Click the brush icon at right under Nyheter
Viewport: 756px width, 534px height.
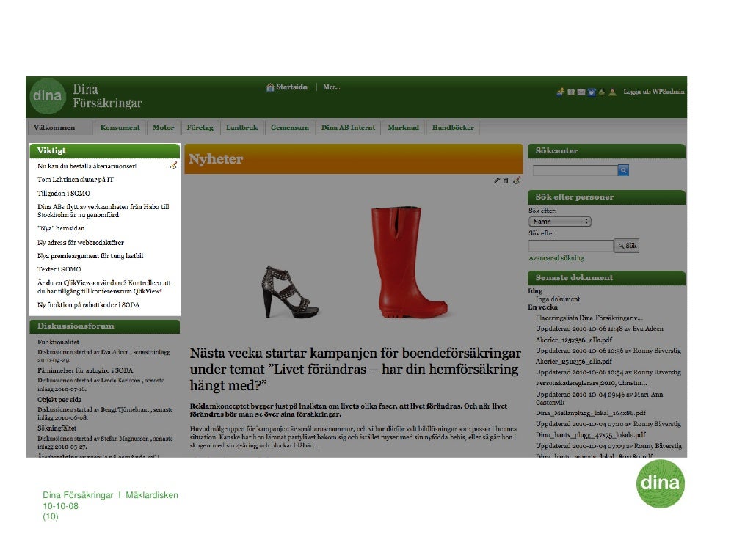tap(517, 180)
